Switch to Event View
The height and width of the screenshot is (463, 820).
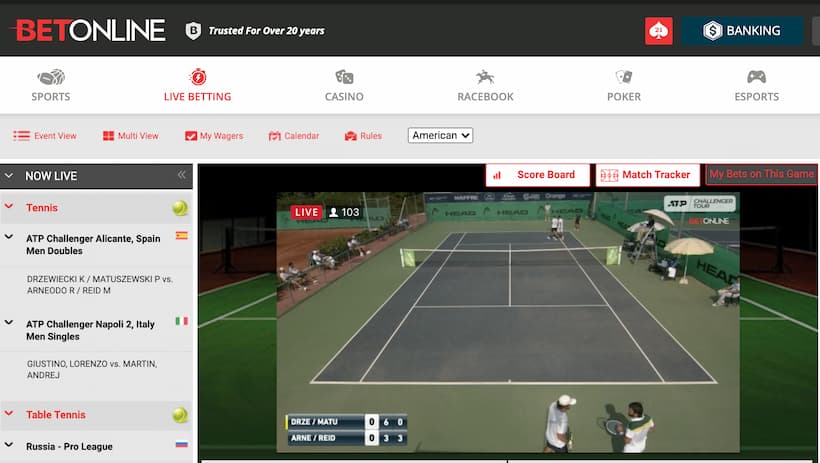pos(45,135)
